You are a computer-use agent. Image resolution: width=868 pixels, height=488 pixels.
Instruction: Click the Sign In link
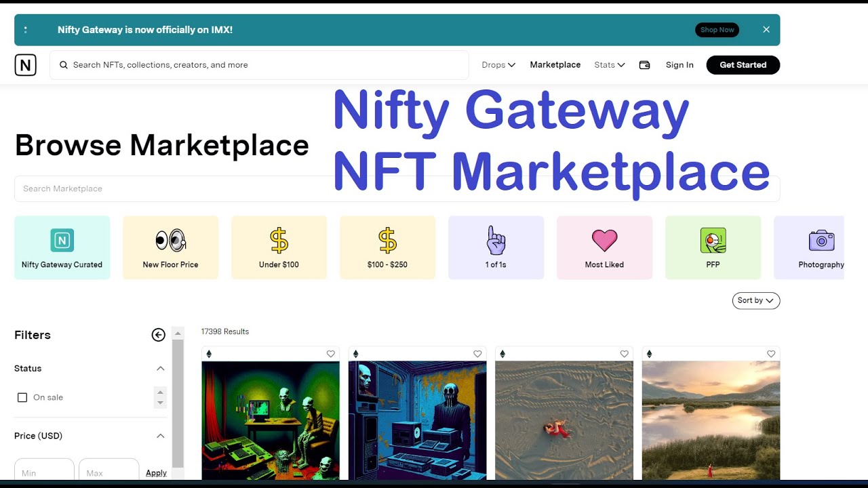click(679, 65)
